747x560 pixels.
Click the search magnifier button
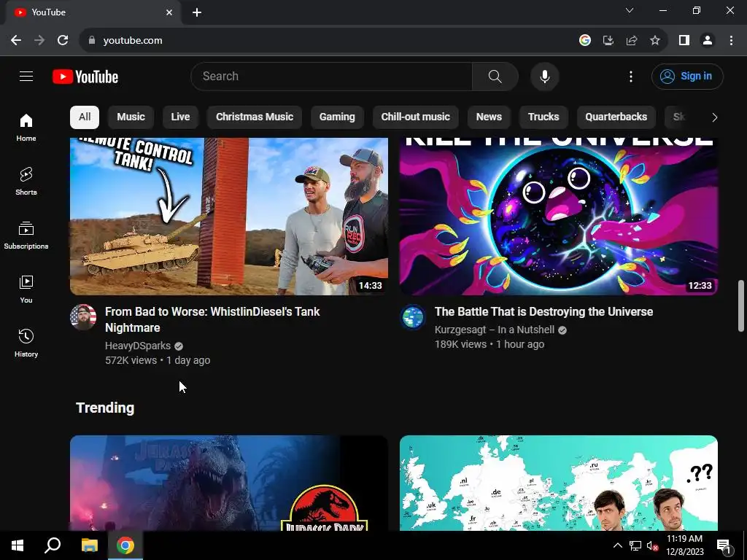pyautogui.click(x=495, y=76)
